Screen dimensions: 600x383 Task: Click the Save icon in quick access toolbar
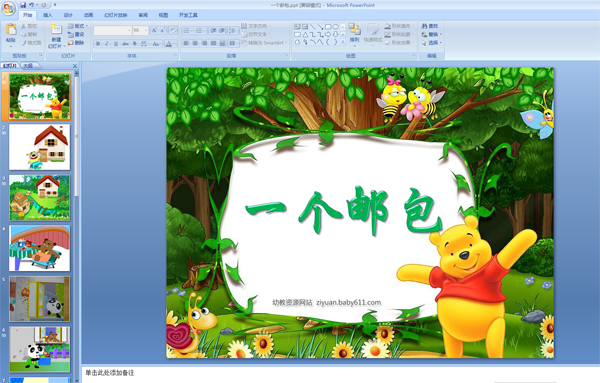tap(23, 5)
